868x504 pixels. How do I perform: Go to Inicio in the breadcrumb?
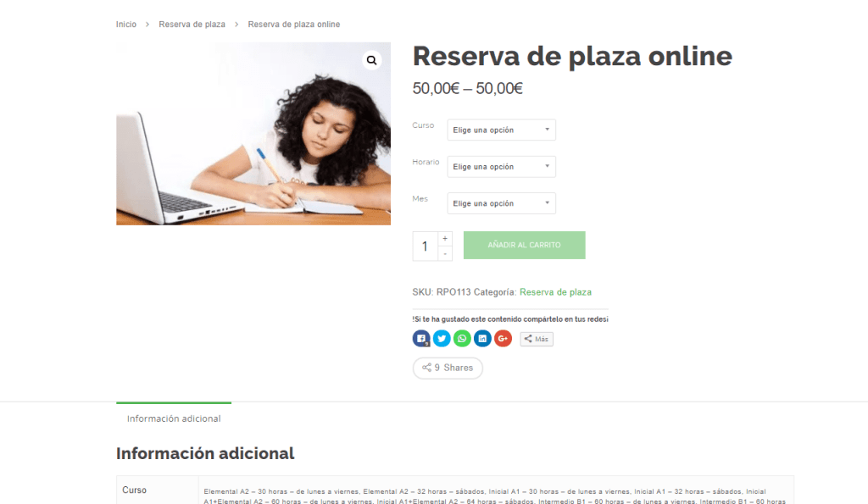pyautogui.click(x=126, y=25)
